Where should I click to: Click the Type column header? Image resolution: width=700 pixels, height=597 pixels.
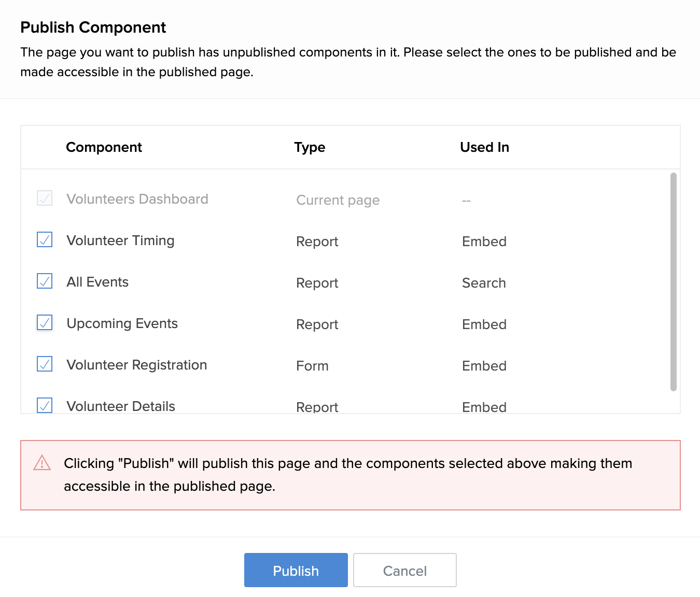pyautogui.click(x=310, y=147)
